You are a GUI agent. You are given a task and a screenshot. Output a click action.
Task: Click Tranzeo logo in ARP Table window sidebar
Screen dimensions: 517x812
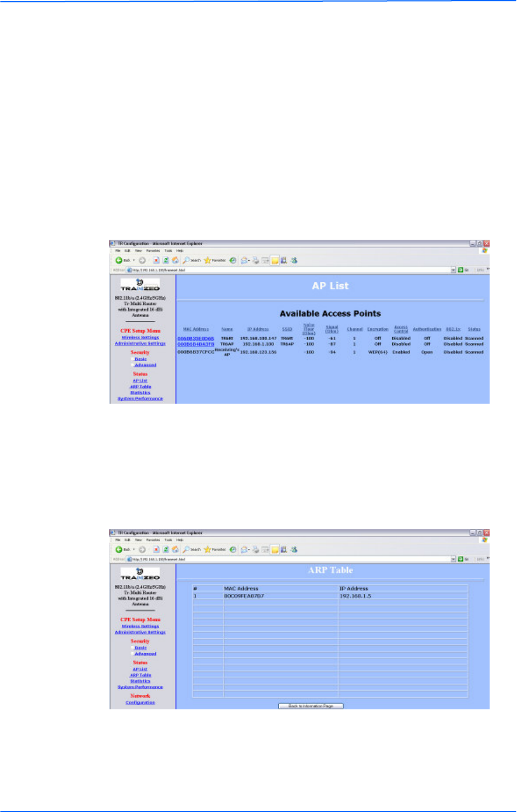[139, 574]
